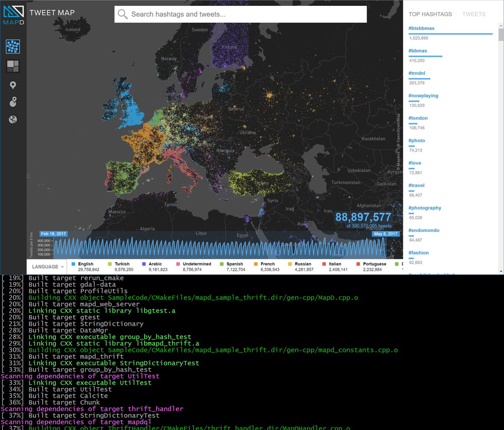Switch to the treemap blocks view icon
504x430 pixels.
(13, 66)
